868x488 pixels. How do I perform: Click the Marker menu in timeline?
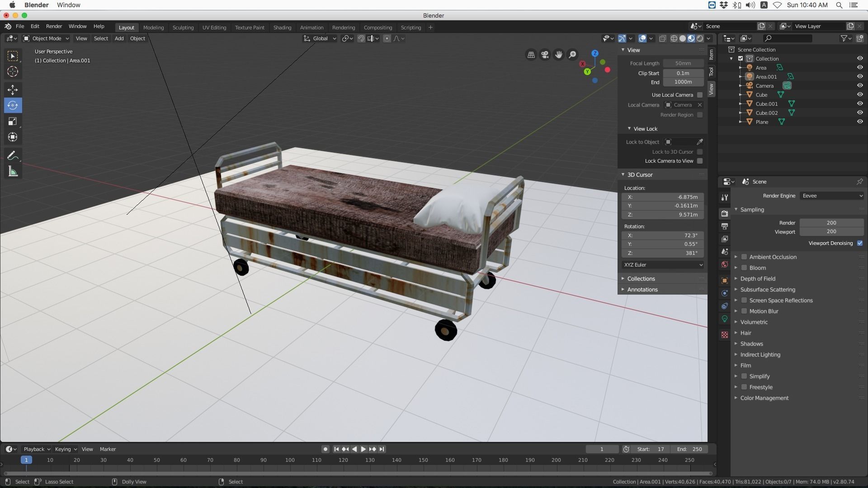tap(108, 449)
